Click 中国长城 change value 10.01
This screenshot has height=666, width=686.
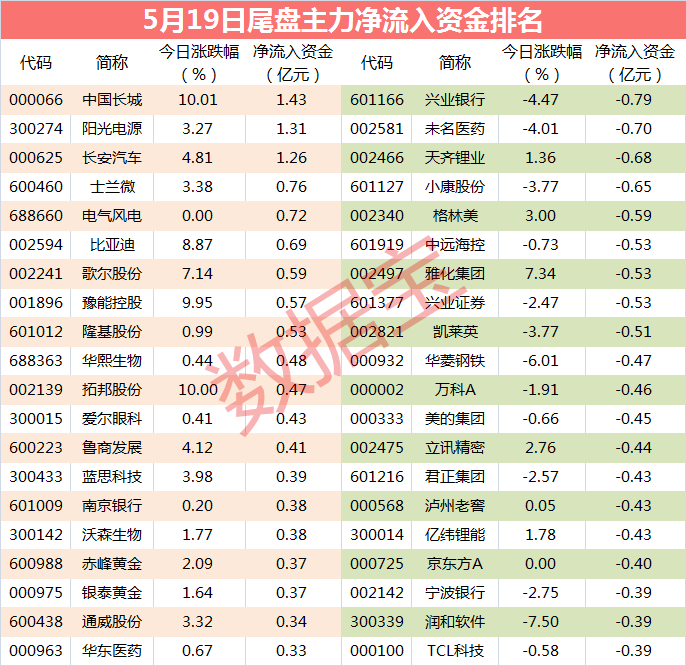point(198,100)
